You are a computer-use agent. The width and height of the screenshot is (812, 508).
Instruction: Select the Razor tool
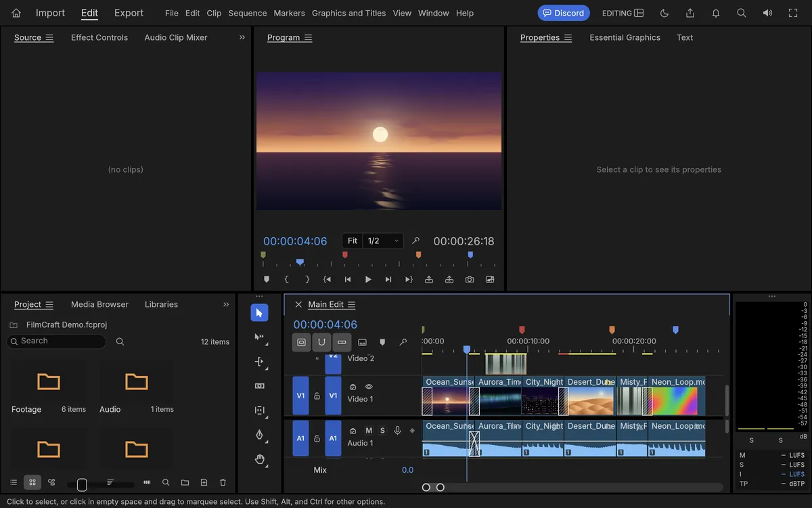click(259, 385)
